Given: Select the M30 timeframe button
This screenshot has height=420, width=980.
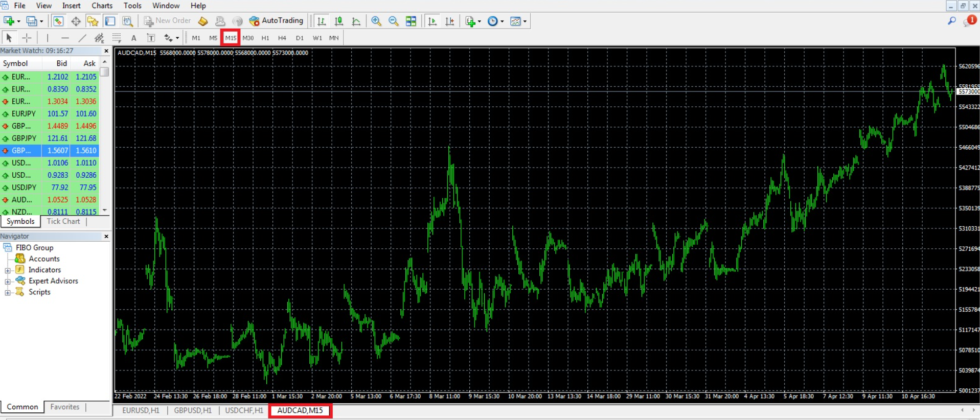Looking at the screenshot, I should pyautogui.click(x=248, y=38).
